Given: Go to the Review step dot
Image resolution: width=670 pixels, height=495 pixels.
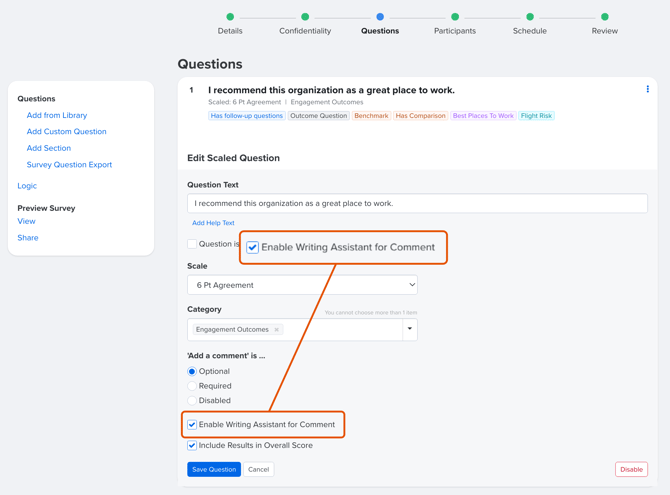Looking at the screenshot, I should [605, 17].
